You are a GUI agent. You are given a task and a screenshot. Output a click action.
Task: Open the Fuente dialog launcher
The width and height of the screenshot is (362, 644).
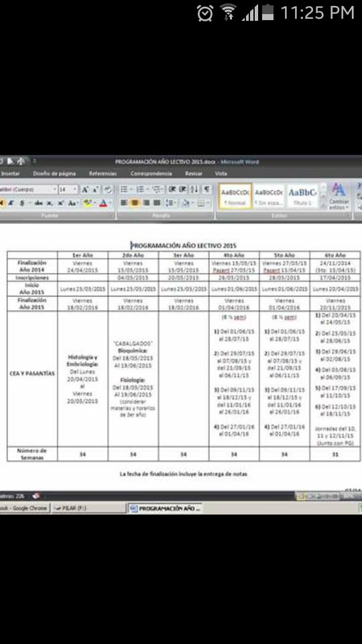coord(111,215)
